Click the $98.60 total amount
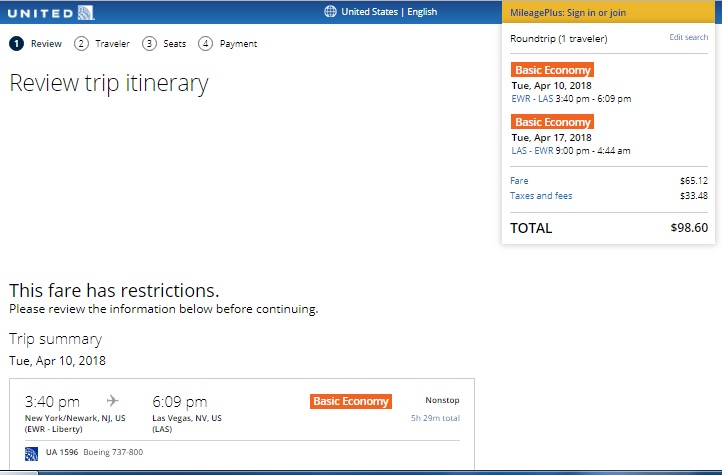The height and width of the screenshot is (475, 722). (x=689, y=228)
